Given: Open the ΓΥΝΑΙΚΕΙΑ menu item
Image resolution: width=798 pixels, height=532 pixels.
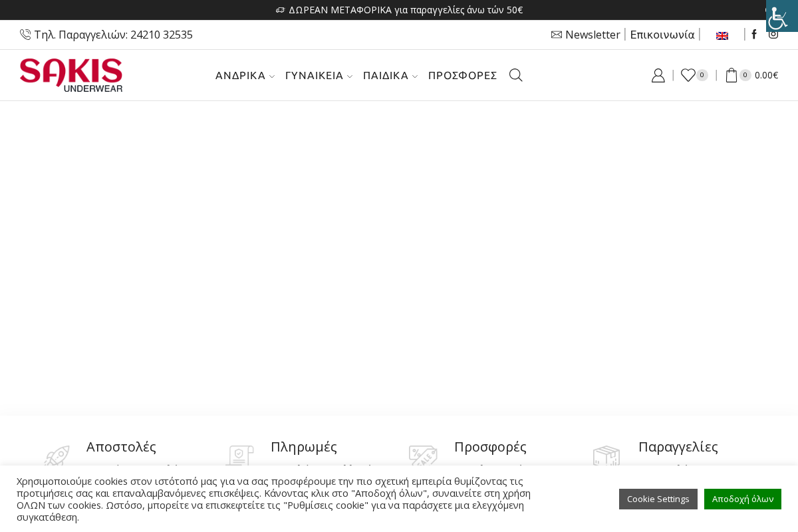Looking at the screenshot, I should pyautogui.click(x=314, y=75).
